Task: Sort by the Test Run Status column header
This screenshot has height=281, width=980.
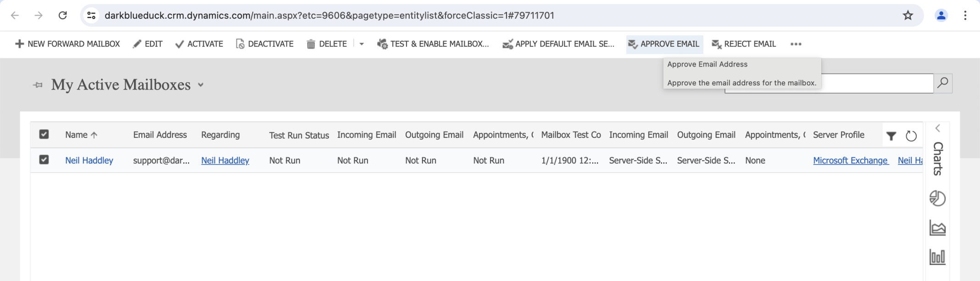Action: point(299,135)
